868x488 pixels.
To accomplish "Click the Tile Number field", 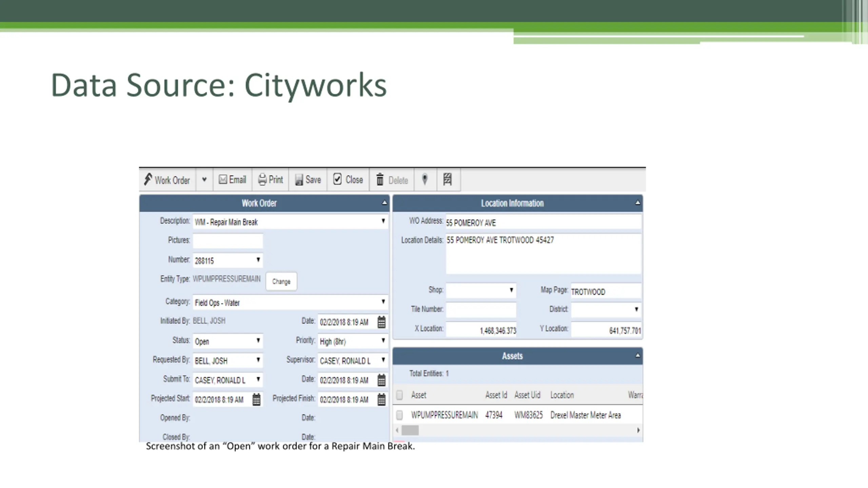I will click(481, 309).
